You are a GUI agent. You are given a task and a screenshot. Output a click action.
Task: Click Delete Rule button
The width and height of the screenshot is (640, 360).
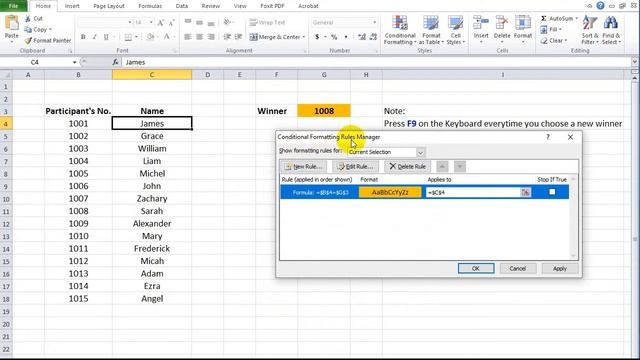407,167
